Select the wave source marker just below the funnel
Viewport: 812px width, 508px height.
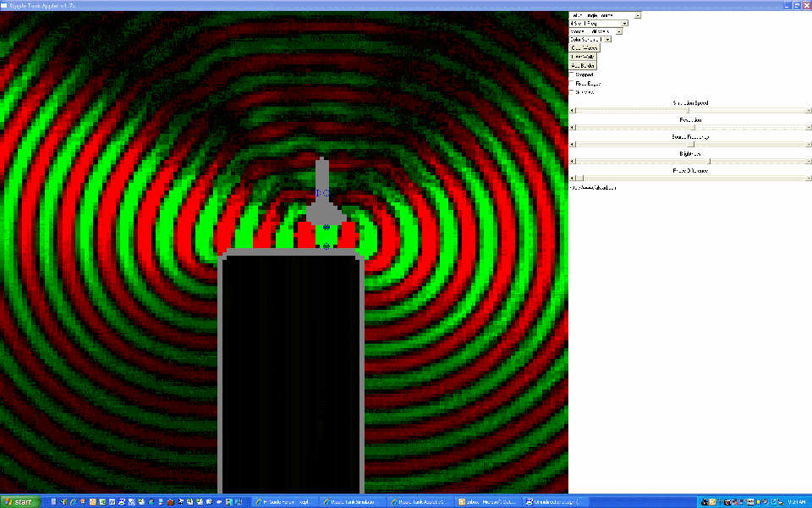(x=326, y=227)
